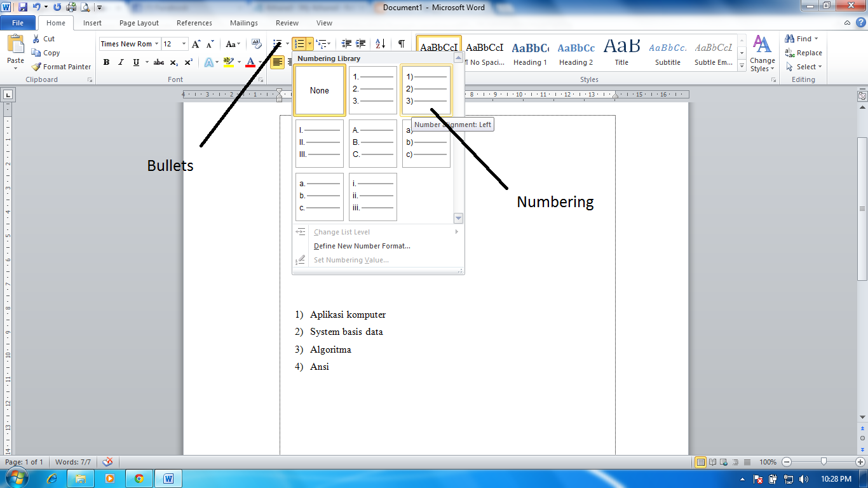Click the Decrease Indent icon
868x488 pixels.
coord(346,44)
